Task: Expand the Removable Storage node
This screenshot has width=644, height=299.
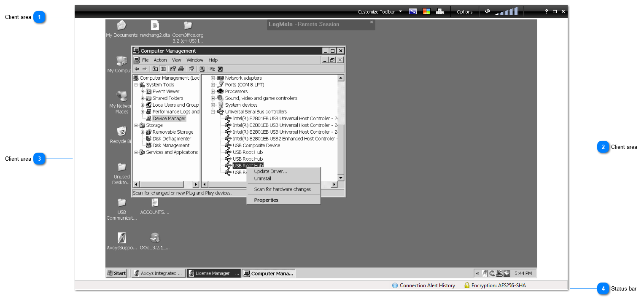Action: point(143,132)
